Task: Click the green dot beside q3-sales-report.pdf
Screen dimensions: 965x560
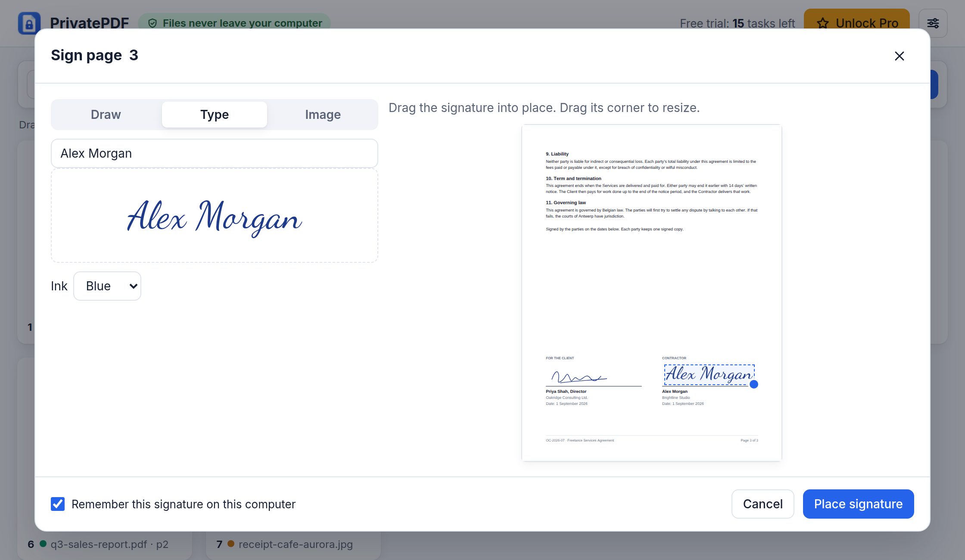Action: pos(43,544)
